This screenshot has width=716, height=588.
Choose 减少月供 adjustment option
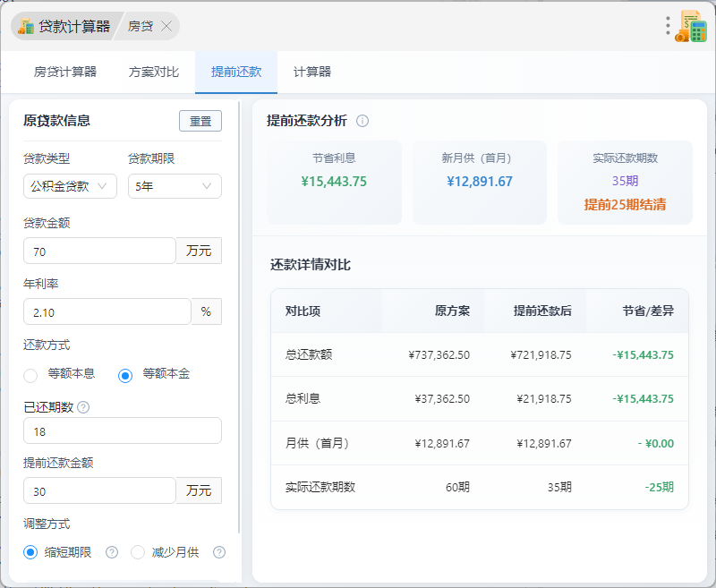point(138,552)
